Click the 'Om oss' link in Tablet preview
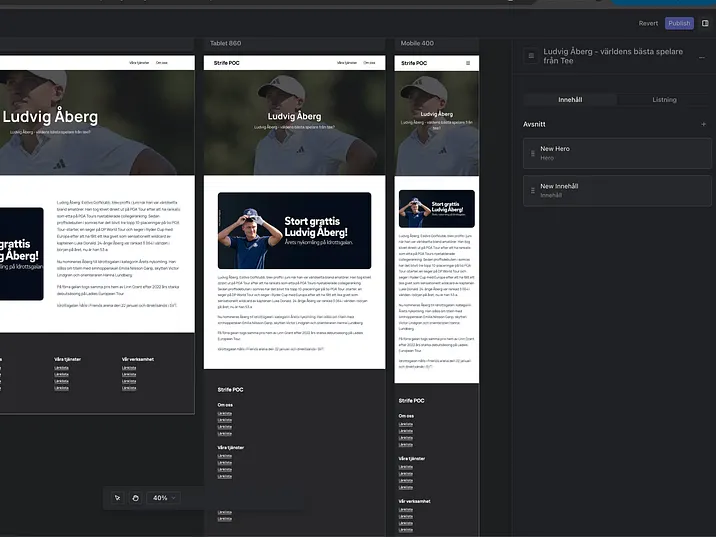This screenshot has width=716, height=537. 370,63
